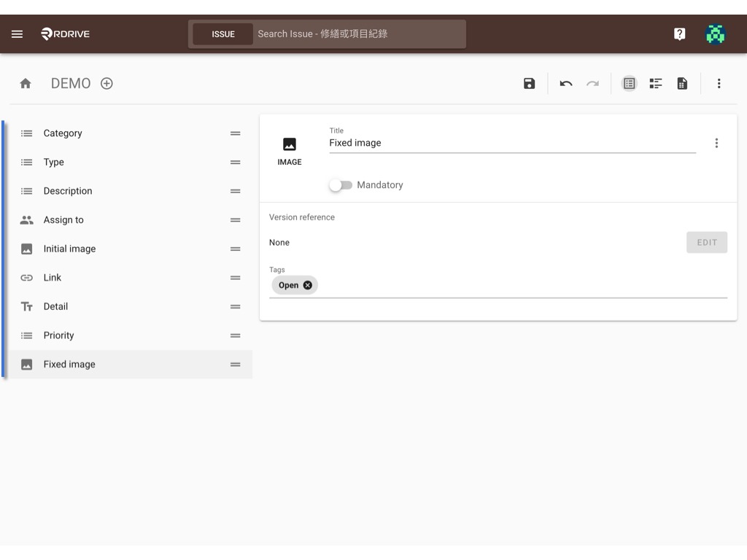The width and height of the screenshot is (747, 560).
Task: Grab the Assign to row drag handle
Action: click(236, 220)
